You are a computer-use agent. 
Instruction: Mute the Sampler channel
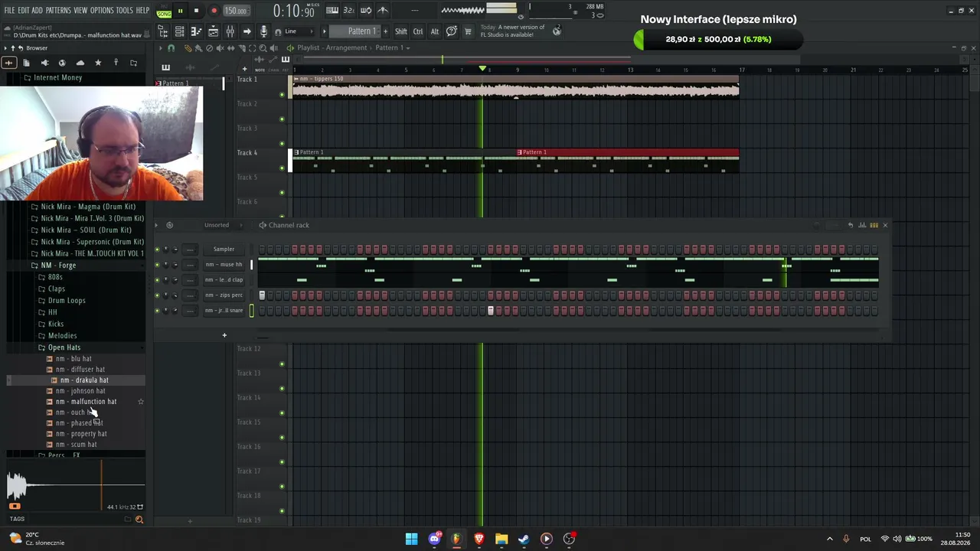(x=158, y=249)
